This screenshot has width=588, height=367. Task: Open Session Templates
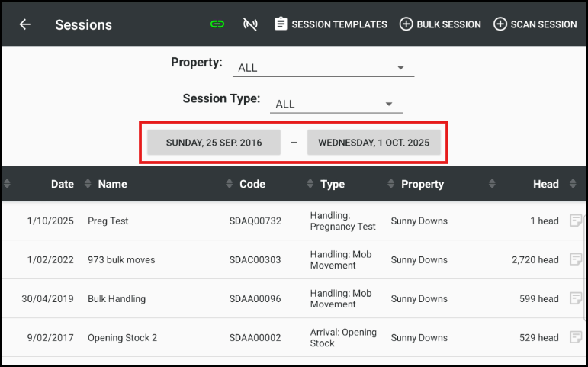(x=330, y=24)
